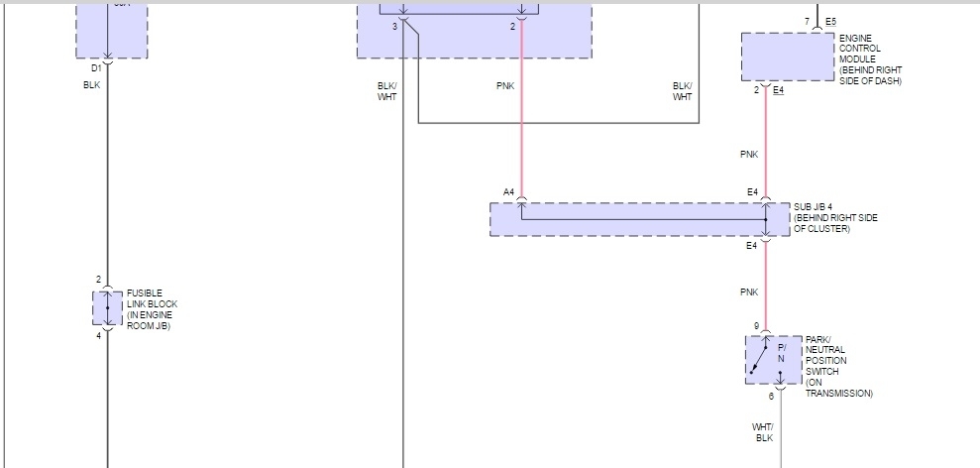Select the Park/Neutral Position Switch symbol

773,360
